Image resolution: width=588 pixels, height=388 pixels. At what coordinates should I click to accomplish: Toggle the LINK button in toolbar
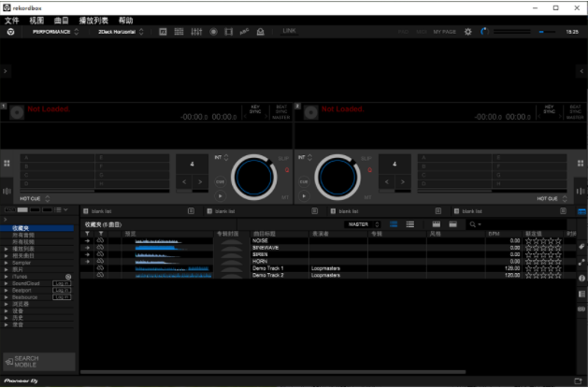point(289,31)
